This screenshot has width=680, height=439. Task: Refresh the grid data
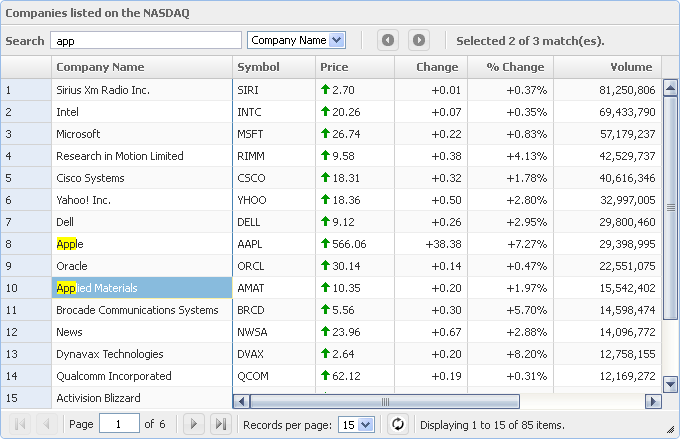[x=397, y=424]
